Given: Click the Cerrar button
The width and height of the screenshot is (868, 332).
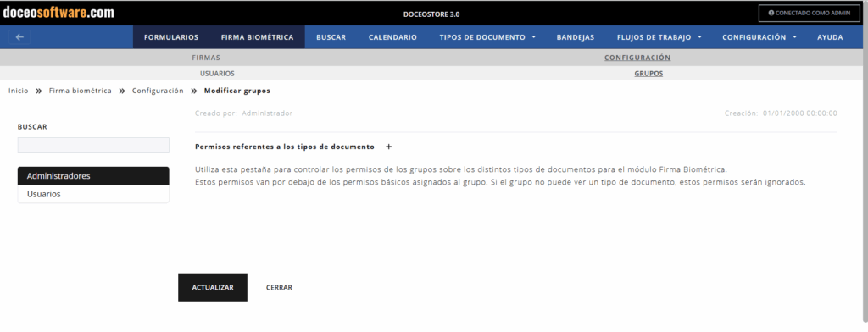Looking at the screenshot, I should 279,287.
